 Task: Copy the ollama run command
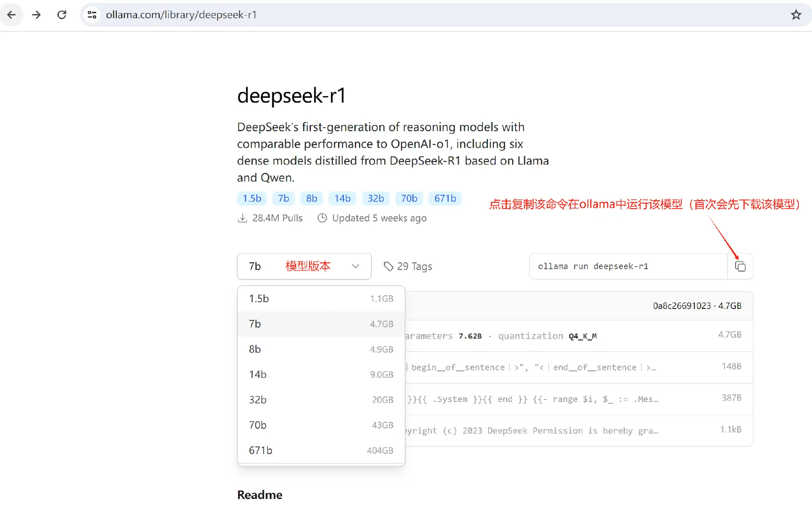(x=740, y=266)
